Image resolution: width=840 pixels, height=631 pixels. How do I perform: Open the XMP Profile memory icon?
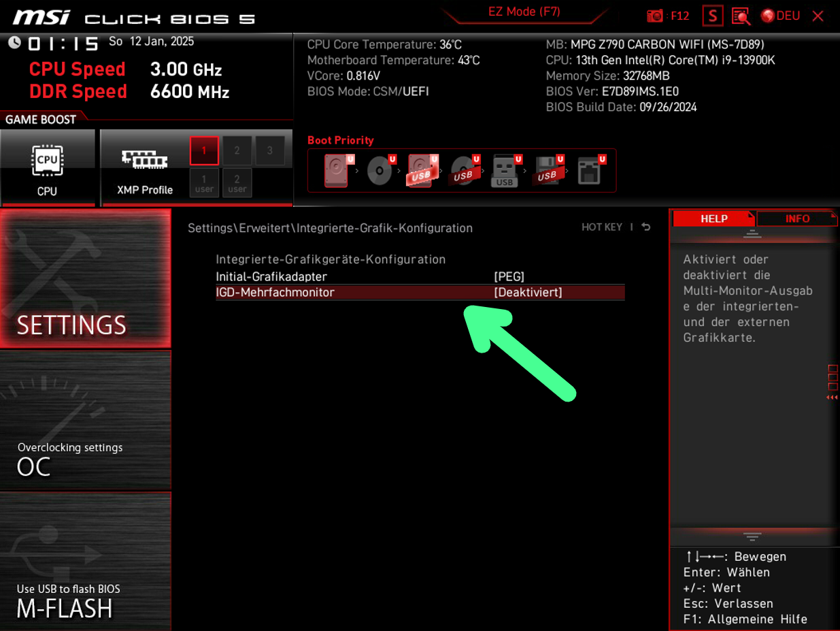[x=144, y=167]
